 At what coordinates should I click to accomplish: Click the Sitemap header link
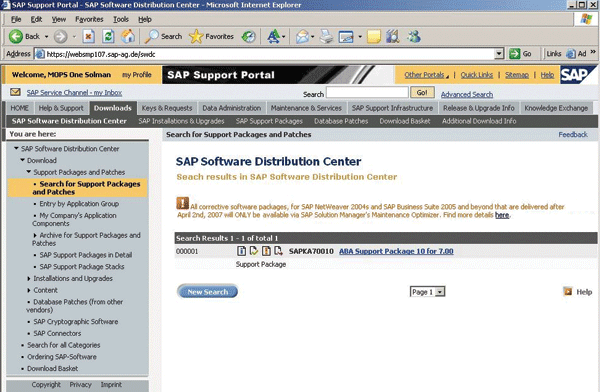[x=517, y=75]
